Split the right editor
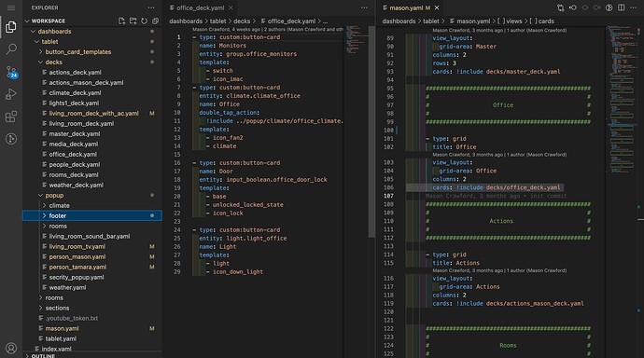This screenshot has height=358, width=644. coord(622,7)
